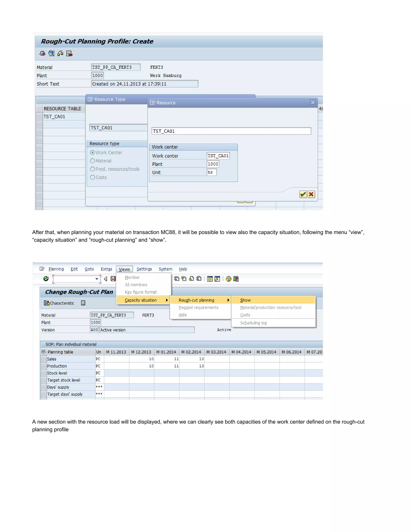
Task: Expand the Capacity situation submenu
Action: (143, 300)
